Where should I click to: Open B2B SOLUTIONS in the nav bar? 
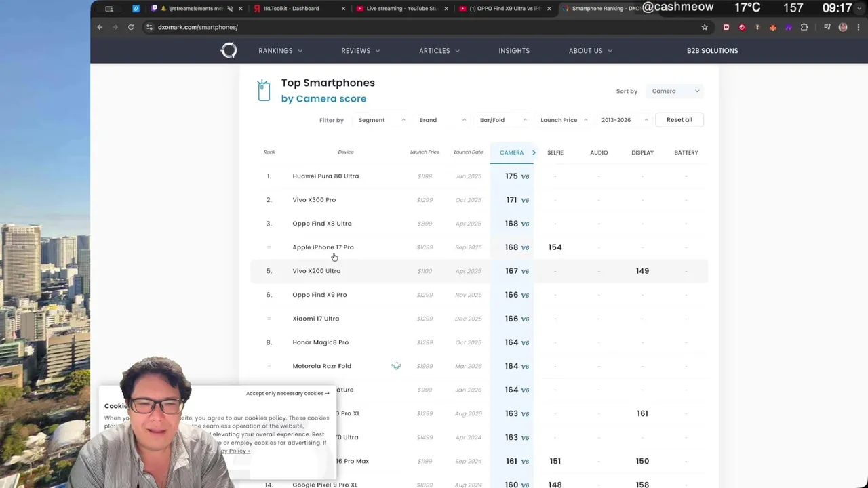pyautogui.click(x=712, y=51)
